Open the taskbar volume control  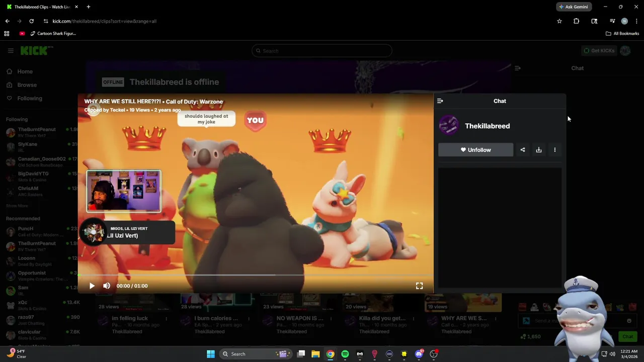coord(612,354)
